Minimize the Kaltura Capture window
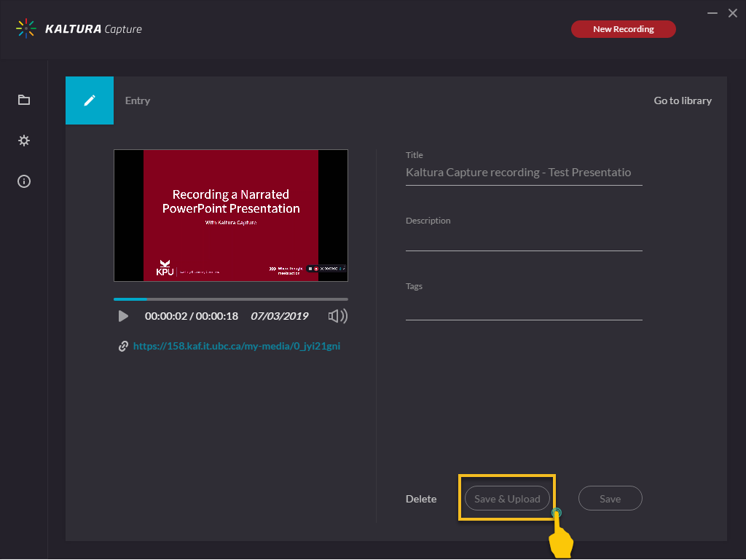 tap(712, 13)
